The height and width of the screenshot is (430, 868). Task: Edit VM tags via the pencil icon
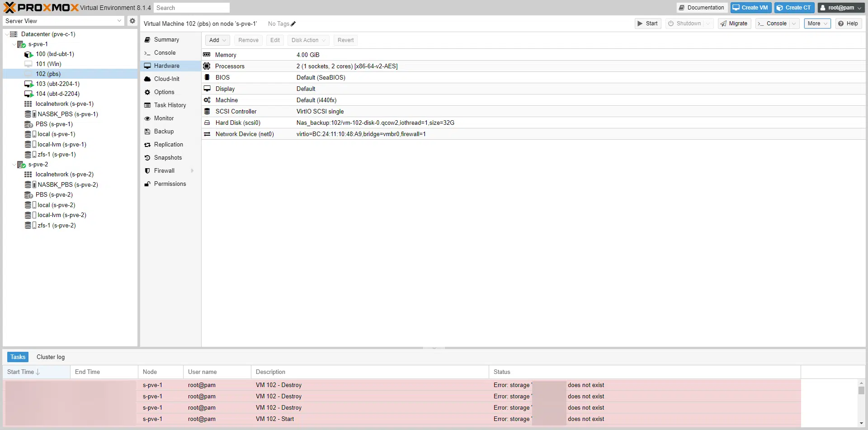coord(293,24)
